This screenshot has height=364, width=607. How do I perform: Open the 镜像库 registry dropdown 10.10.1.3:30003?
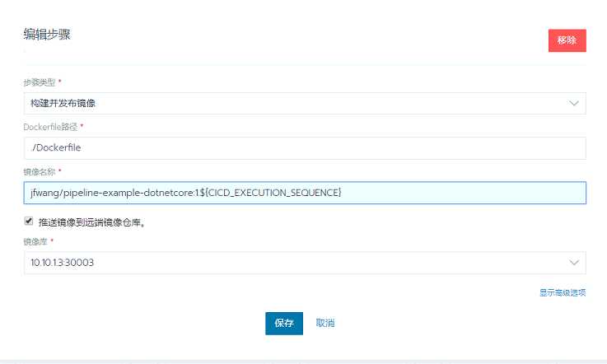[305, 263]
